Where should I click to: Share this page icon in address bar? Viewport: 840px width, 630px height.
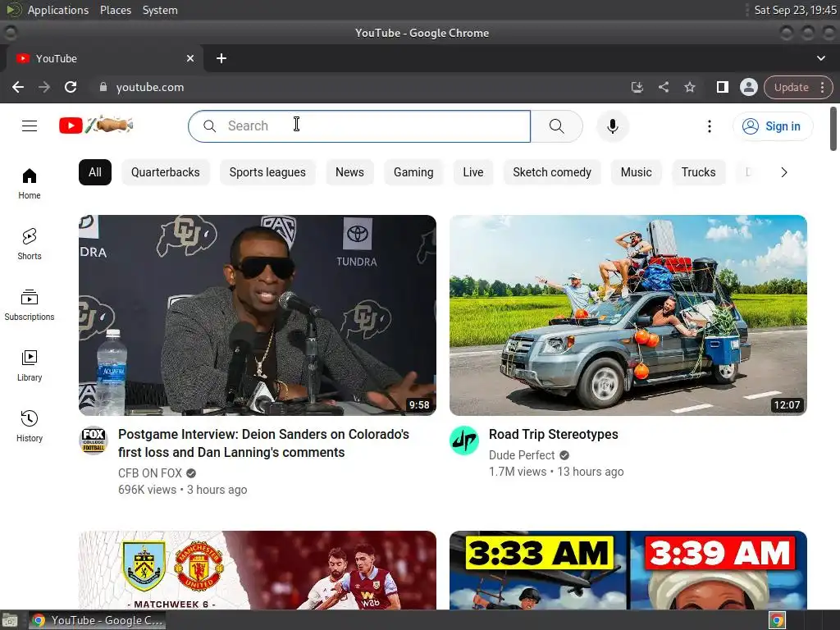[663, 87]
